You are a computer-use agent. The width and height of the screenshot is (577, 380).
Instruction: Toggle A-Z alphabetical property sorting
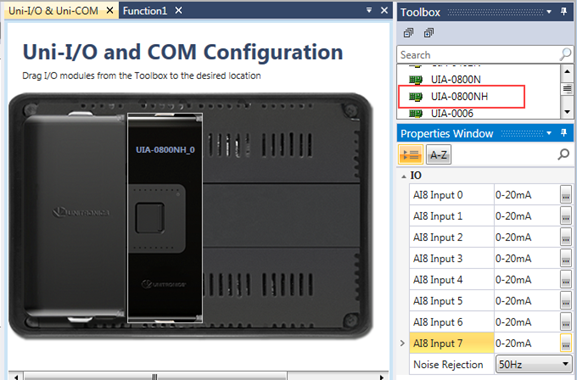tap(438, 155)
